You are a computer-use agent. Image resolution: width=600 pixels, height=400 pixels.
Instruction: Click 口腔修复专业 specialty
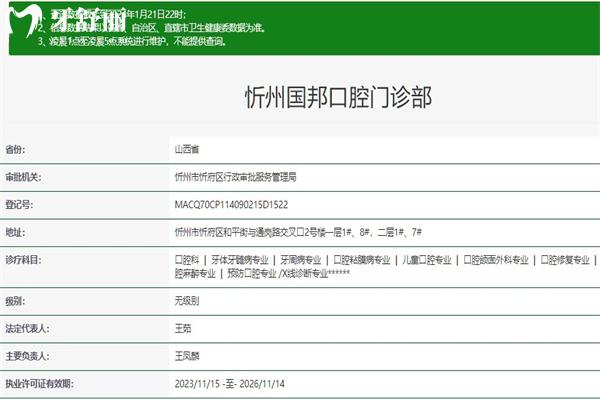click(565, 260)
